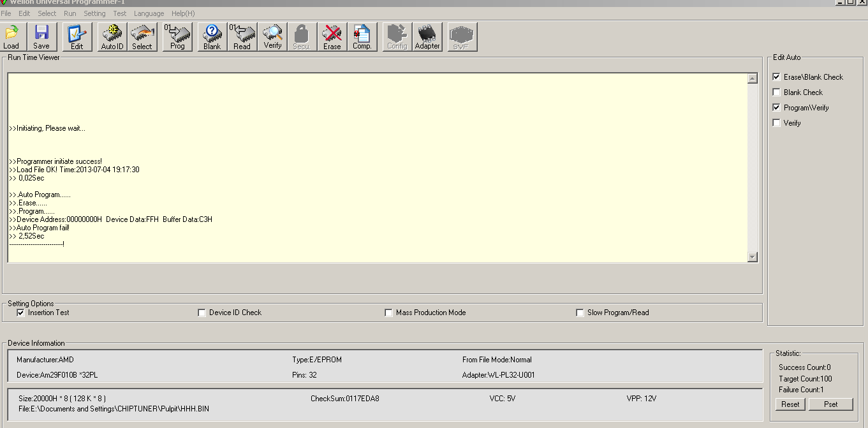868x428 pixels.
Task: Click the Erase toolbar icon
Action: (332, 37)
